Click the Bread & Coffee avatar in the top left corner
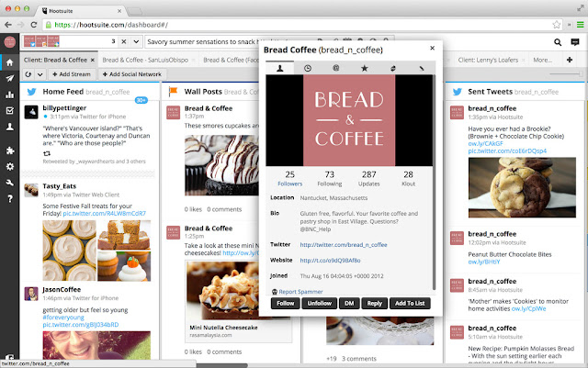This screenshot has width=588, height=368. point(10,41)
